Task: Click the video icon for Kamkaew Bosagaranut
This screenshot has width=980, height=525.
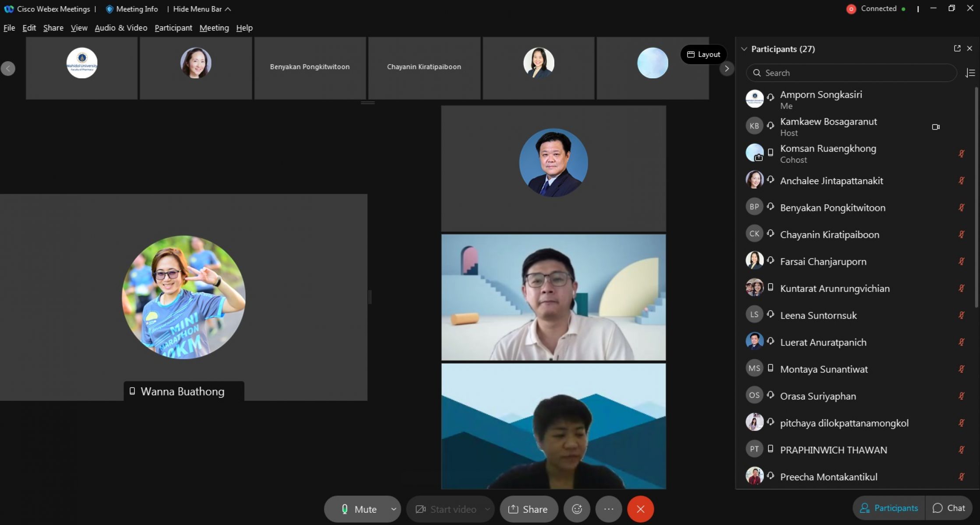Action: (x=936, y=127)
